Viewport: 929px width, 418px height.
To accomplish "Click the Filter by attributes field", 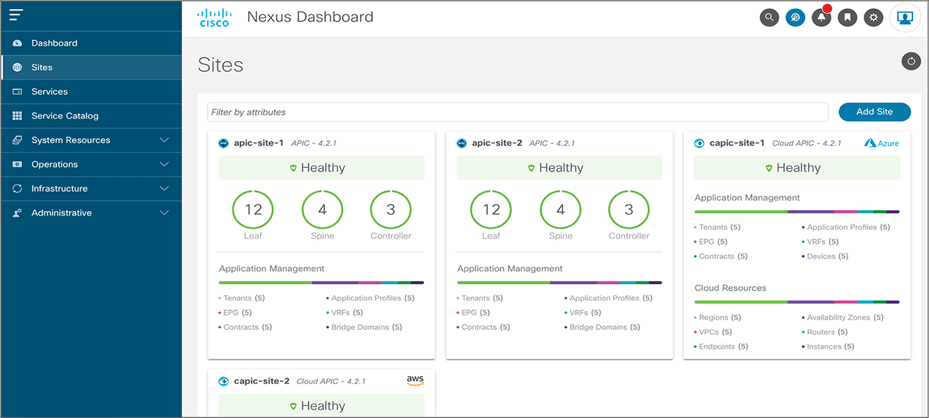I will [517, 112].
